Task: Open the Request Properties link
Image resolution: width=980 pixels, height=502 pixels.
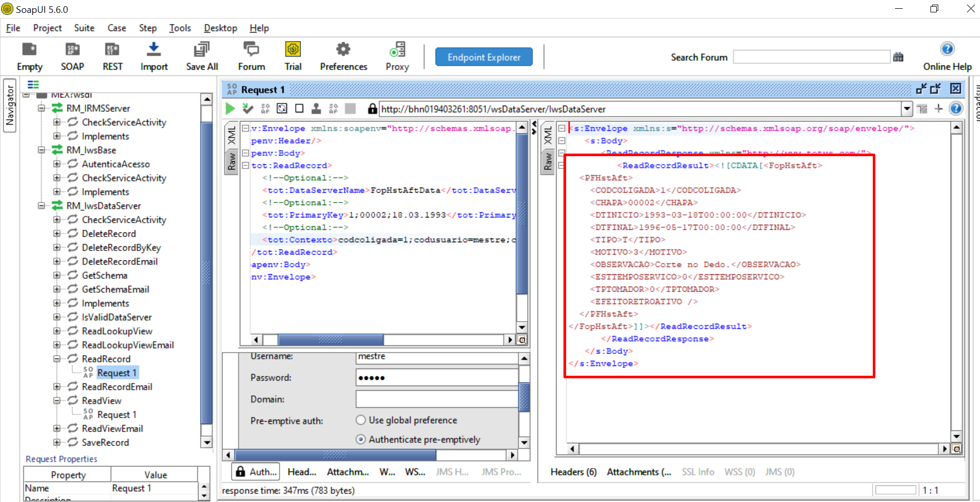Action: click(61, 459)
